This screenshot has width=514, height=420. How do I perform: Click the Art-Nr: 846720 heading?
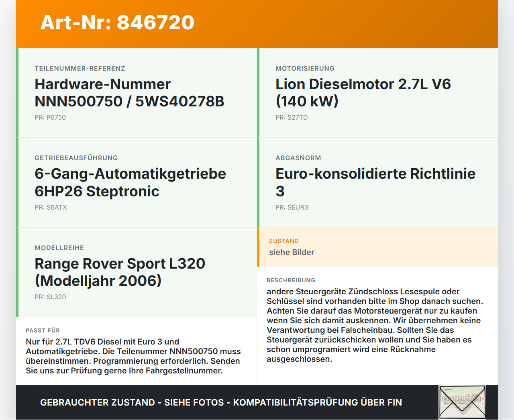tap(117, 22)
